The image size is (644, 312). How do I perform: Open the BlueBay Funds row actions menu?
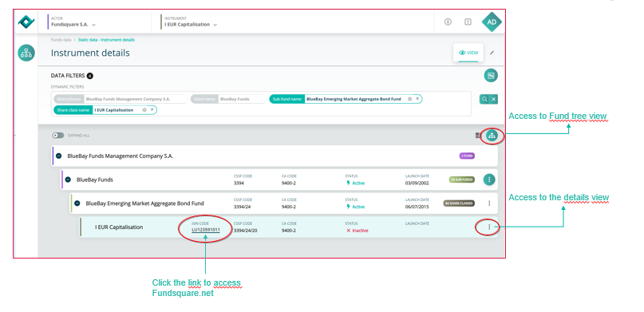click(489, 180)
